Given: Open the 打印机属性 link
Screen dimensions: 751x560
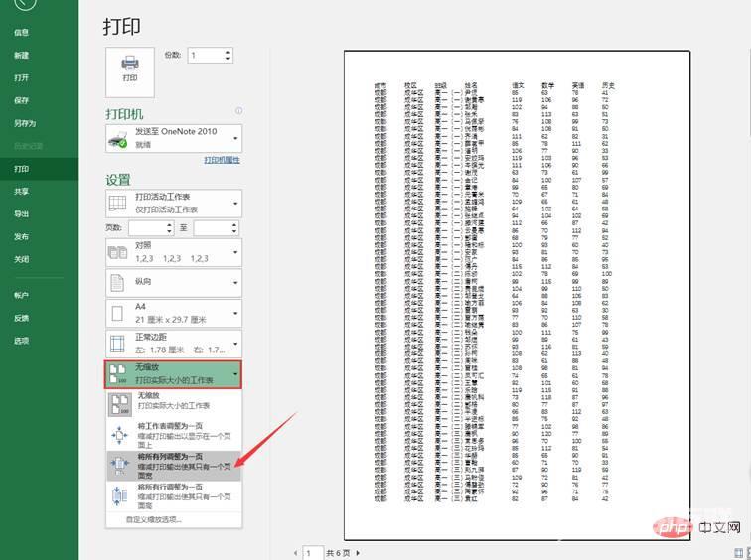Looking at the screenshot, I should click(x=222, y=160).
